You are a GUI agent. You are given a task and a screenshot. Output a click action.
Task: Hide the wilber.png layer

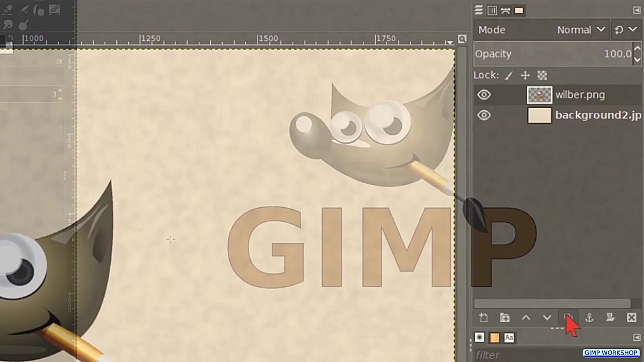pyautogui.click(x=484, y=95)
